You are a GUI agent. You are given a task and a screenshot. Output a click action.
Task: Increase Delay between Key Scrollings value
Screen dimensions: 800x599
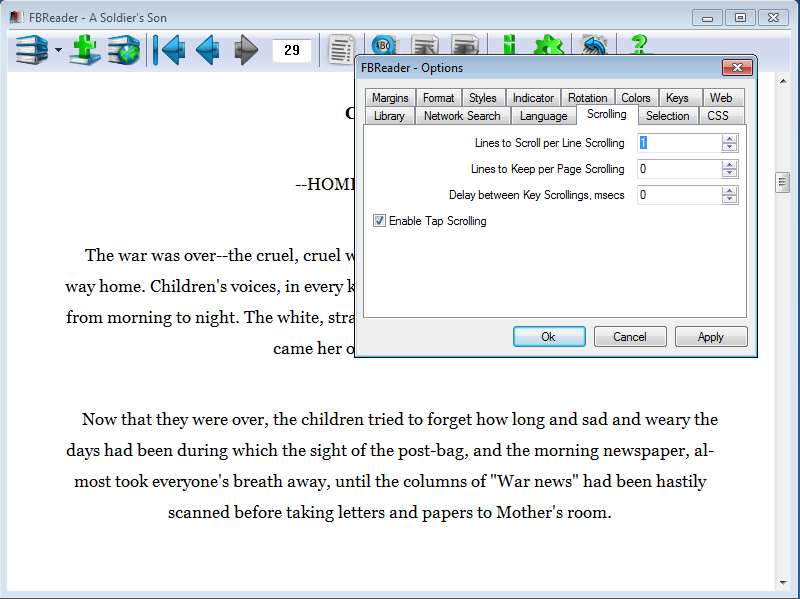[x=730, y=191]
